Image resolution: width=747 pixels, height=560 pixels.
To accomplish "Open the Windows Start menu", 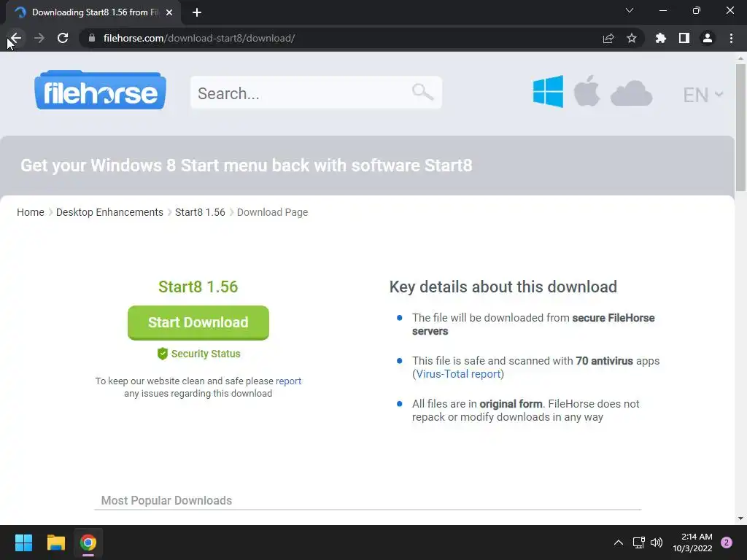I will 23,542.
